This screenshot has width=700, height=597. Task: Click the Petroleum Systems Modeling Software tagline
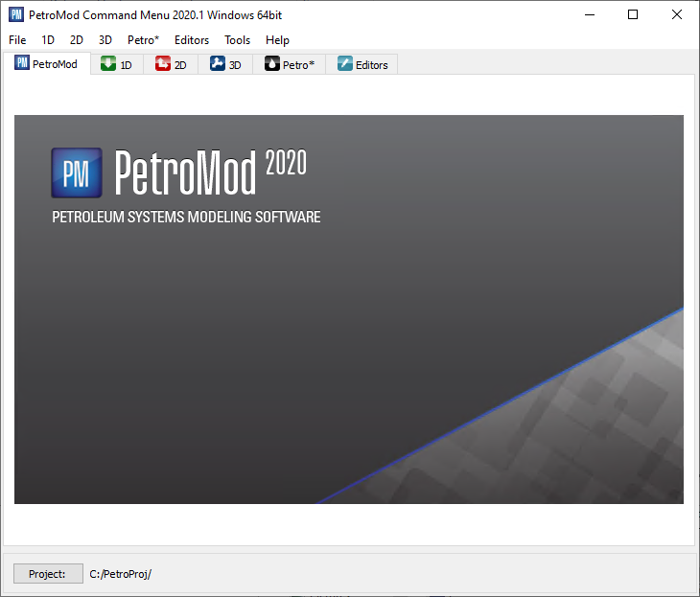click(186, 218)
